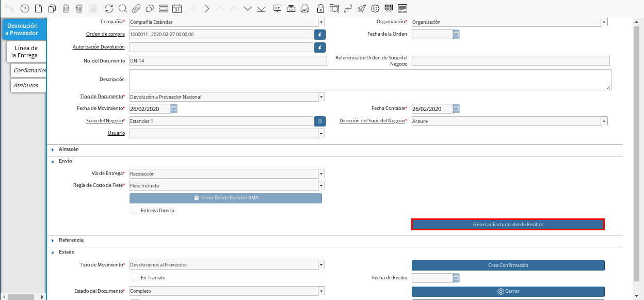
Task: Open Tipo de Documento dropdown
Action: pos(321,97)
